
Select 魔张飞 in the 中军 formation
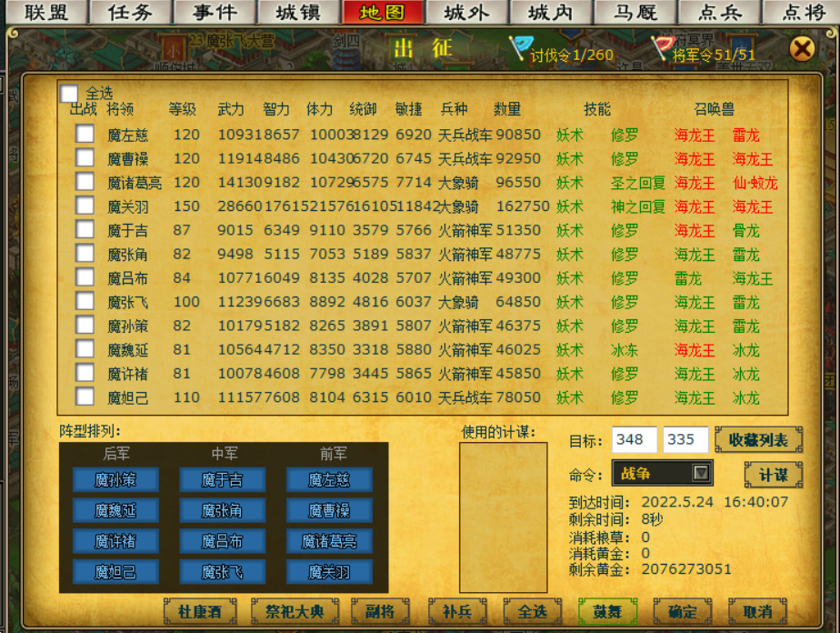[x=223, y=572]
